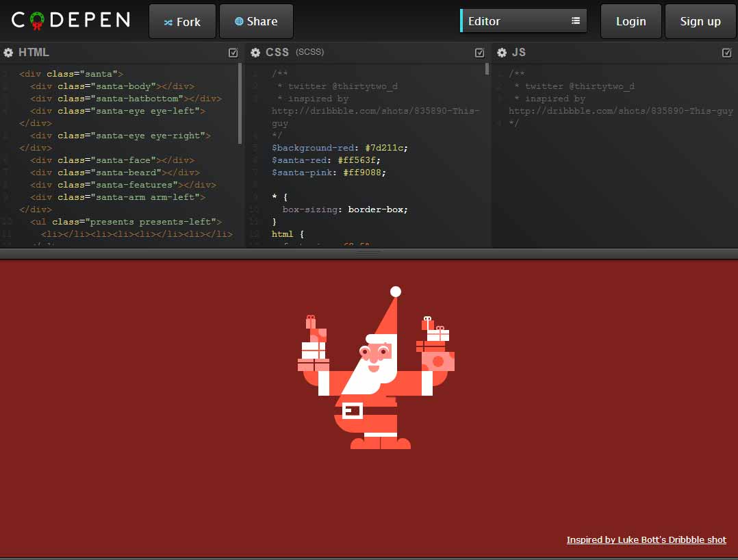Screen dimensions: 738x560
Task: Open the Luke Bott's Dribbble shot link
Action: (x=646, y=539)
